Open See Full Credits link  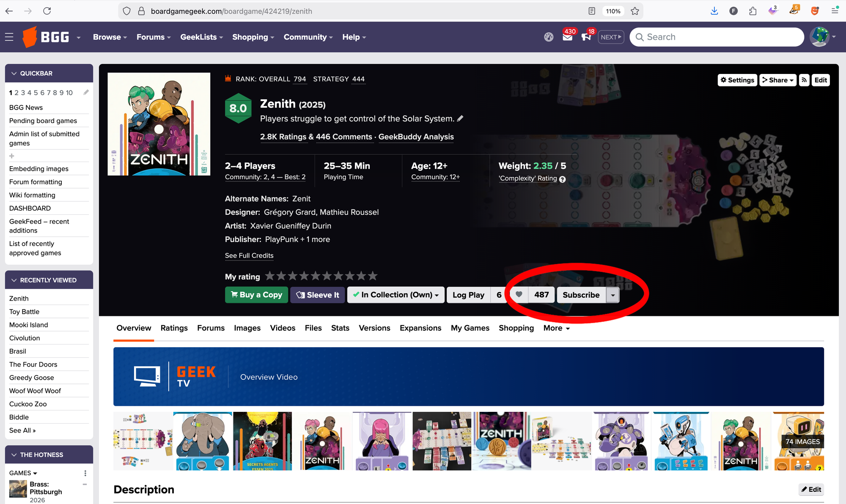click(x=249, y=255)
